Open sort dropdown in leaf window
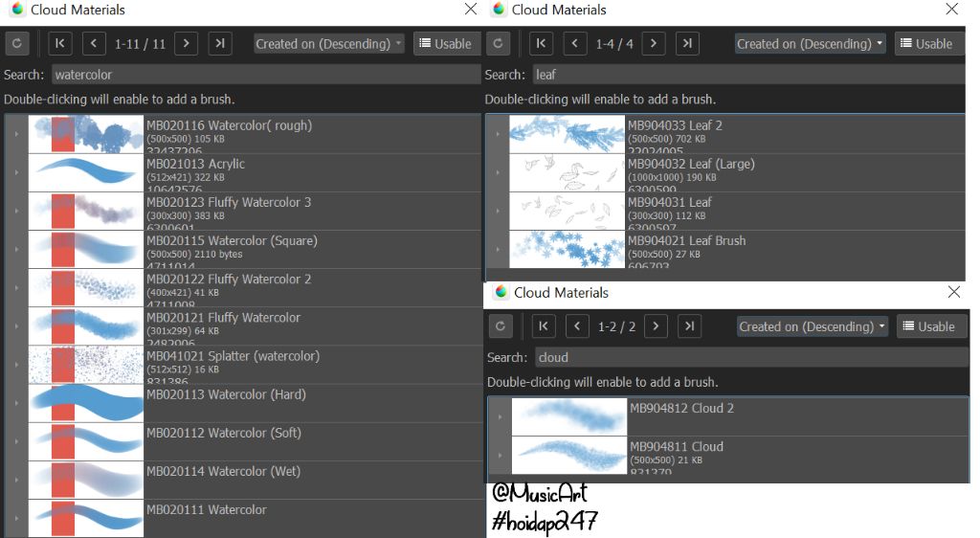This screenshot has height=538, width=980. pos(810,44)
